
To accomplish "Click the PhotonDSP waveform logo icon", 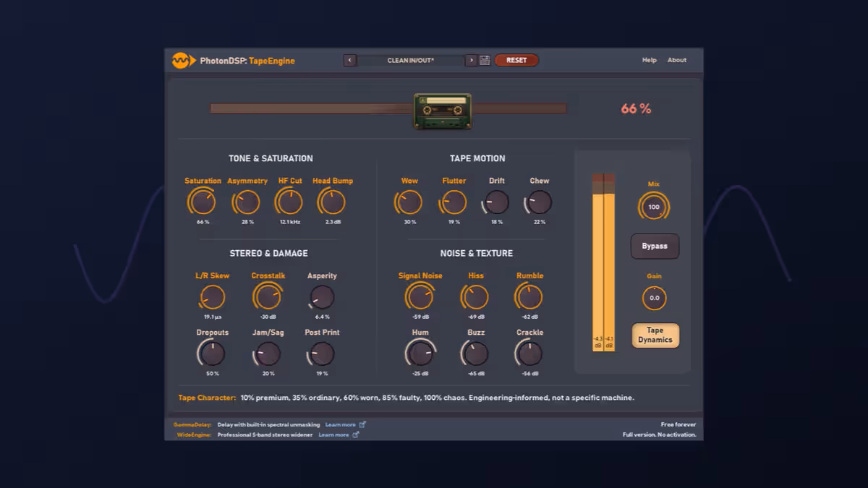I will tap(184, 61).
